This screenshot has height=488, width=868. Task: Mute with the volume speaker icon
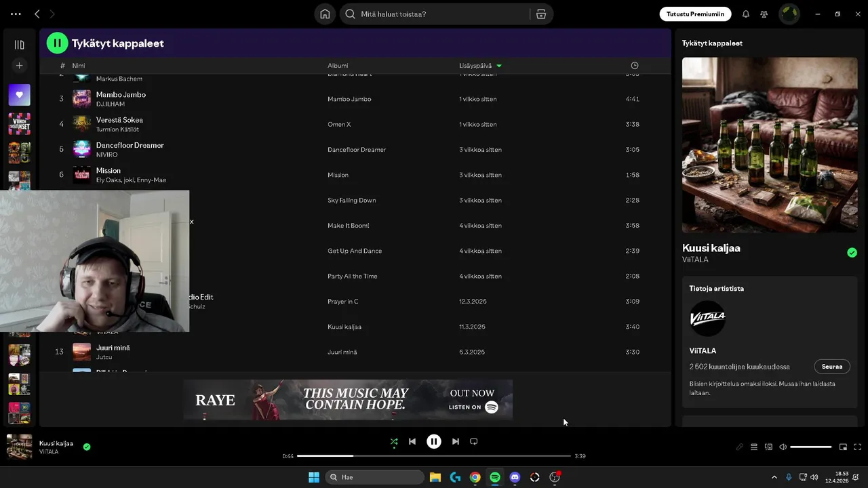(783, 447)
